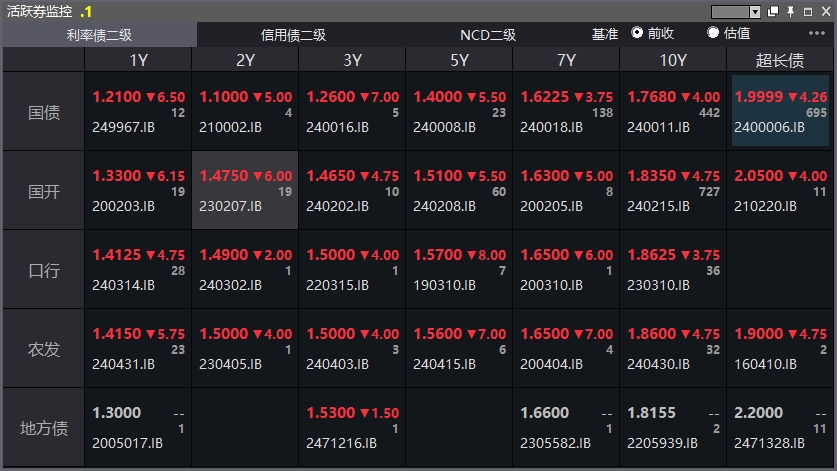The image size is (837, 471).
Task: Click the highlighted 230207.IB bond cell
Action: pos(245,191)
